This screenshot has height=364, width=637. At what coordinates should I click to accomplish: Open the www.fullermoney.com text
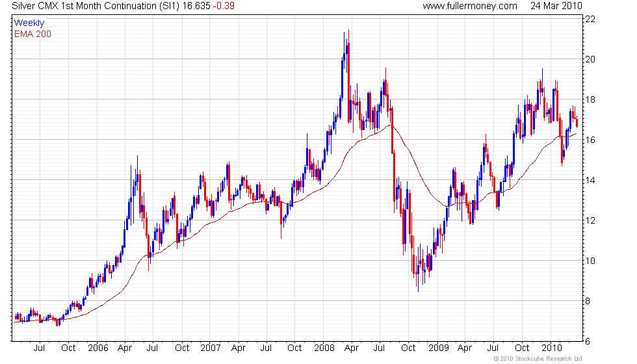pyautogui.click(x=469, y=6)
